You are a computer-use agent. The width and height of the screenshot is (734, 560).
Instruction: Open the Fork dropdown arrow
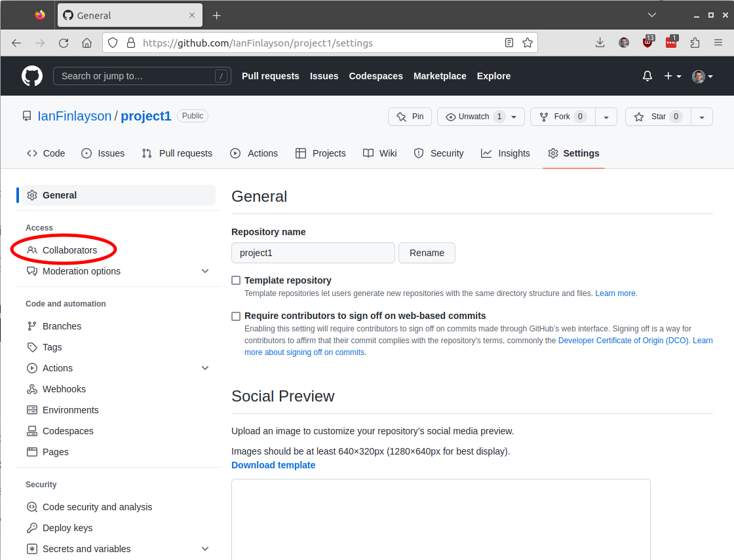(606, 117)
